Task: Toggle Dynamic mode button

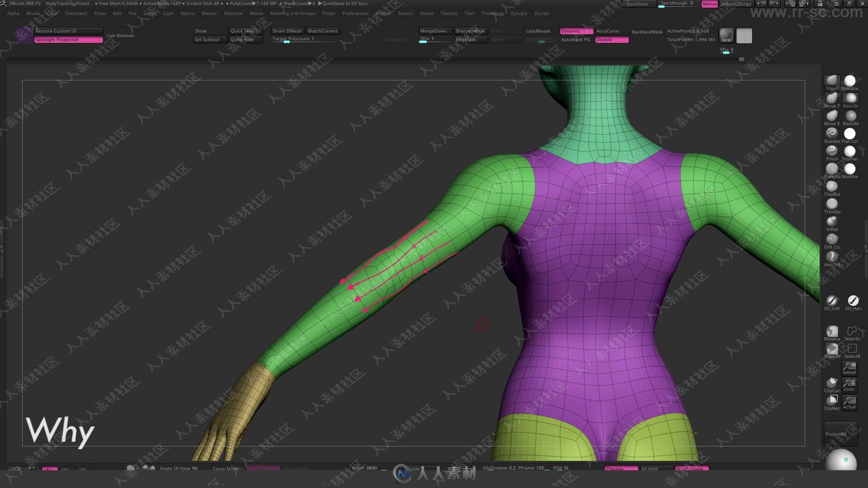Action: pos(575,30)
